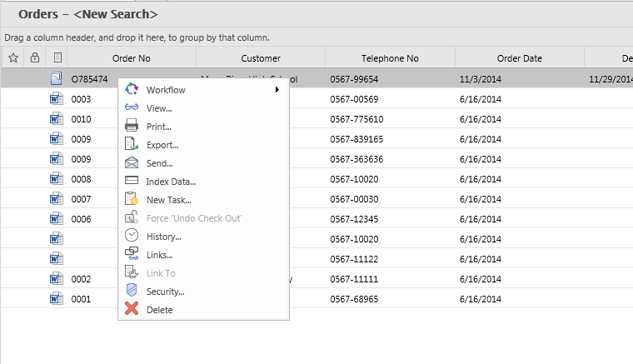633x364 pixels.
Task: Select order number 0001 cell
Action: 81,299
